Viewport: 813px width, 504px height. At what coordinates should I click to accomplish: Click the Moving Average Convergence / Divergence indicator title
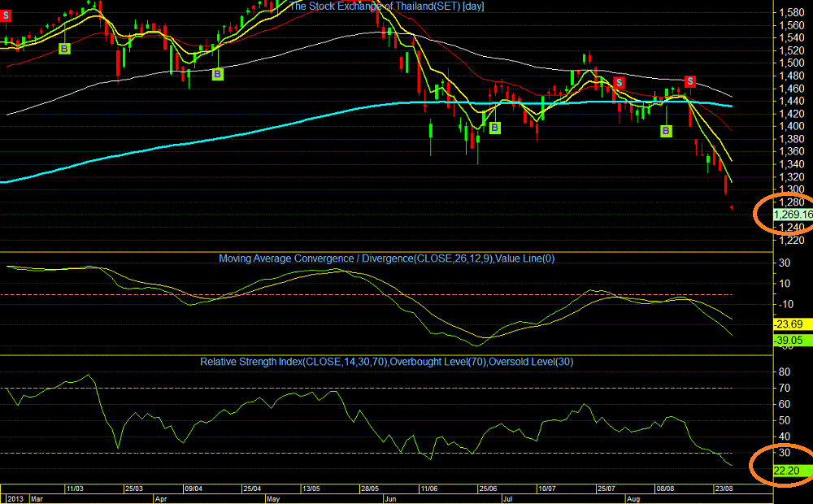(x=387, y=259)
